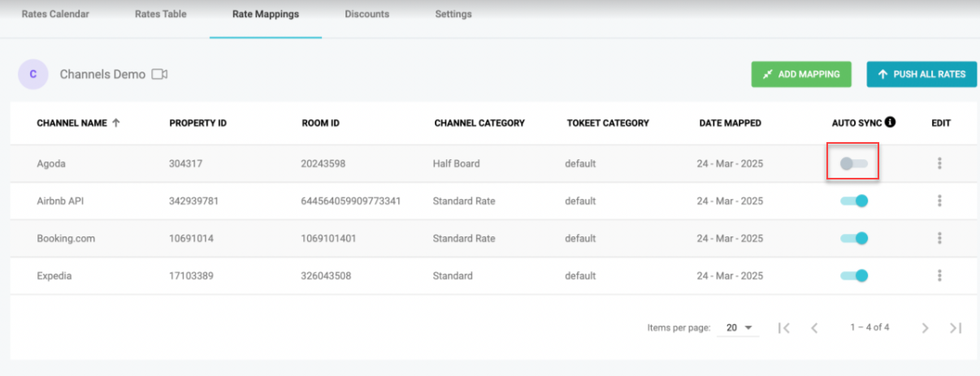The height and width of the screenshot is (376, 980).
Task: Go to the next page arrow
Action: 925,327
